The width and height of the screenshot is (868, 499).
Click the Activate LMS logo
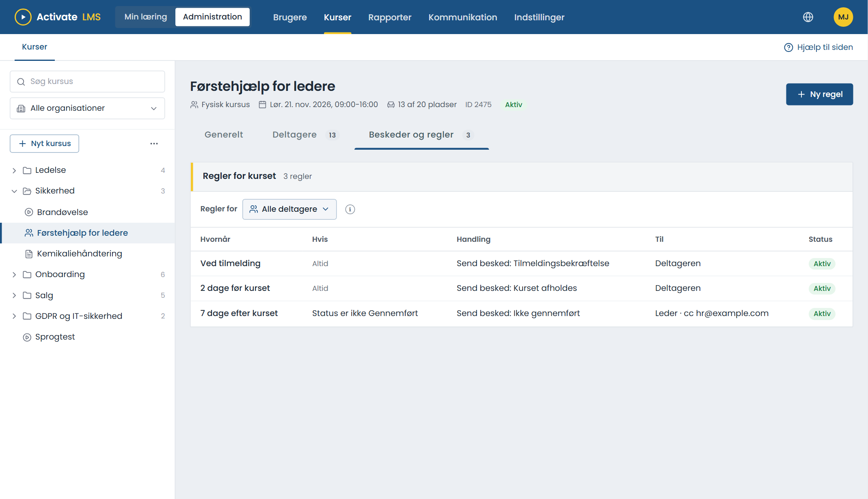coord(58,17)
